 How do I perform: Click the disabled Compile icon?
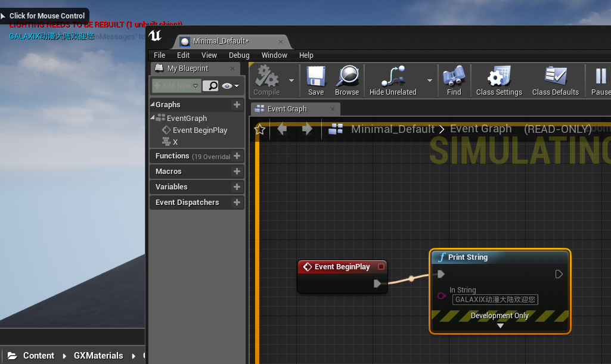[266, 80]
